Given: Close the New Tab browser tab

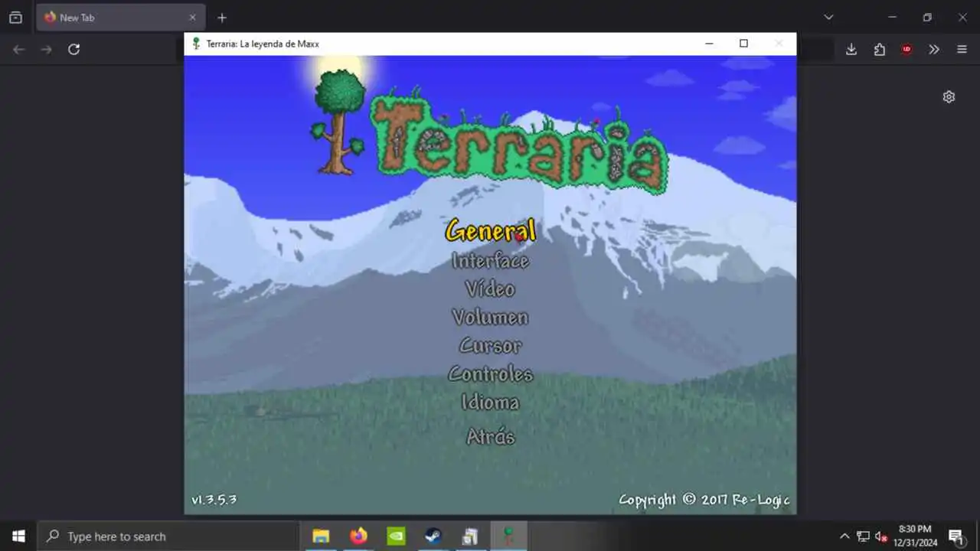Looking at the screenshot, I should pyautogui.click(x=192, y=17).
